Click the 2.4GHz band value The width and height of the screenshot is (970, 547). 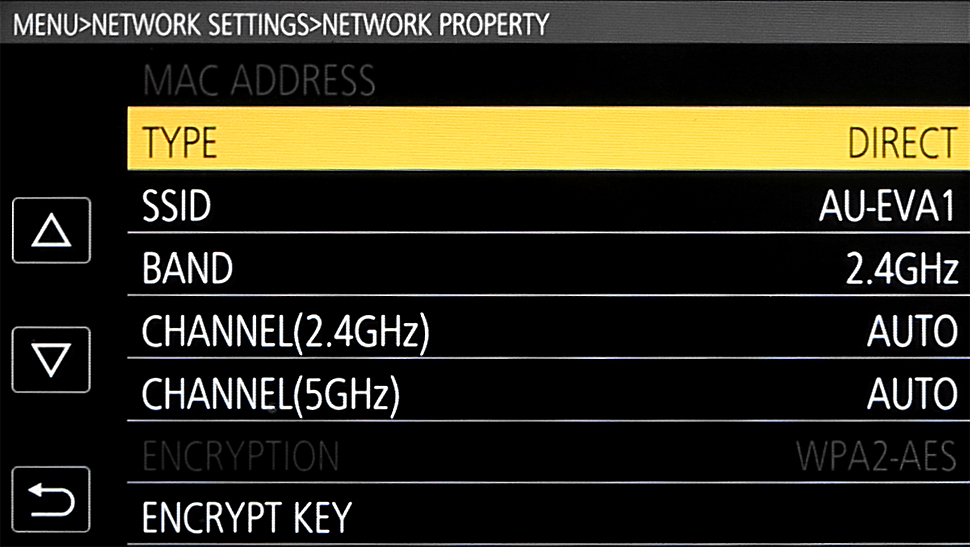point(901,269)
